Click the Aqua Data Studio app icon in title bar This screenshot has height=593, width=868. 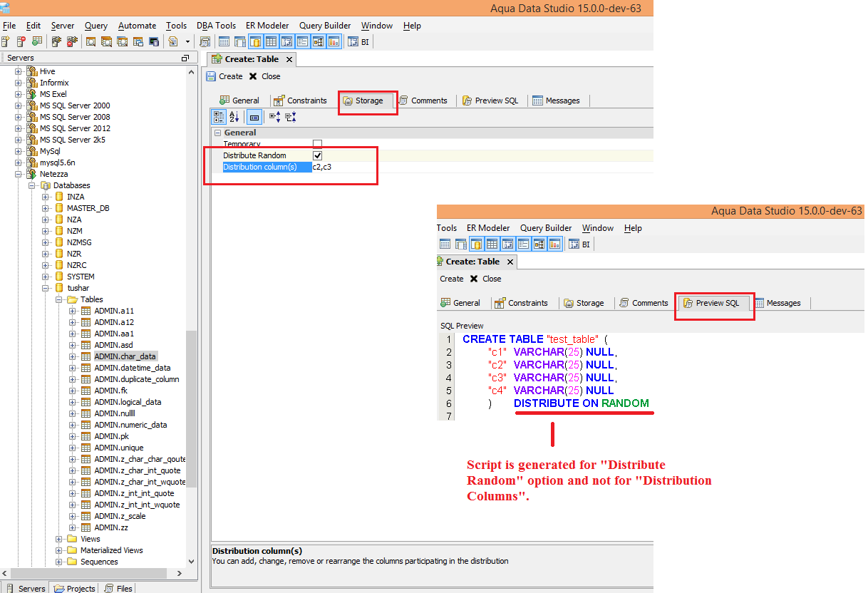coord(5,8)
